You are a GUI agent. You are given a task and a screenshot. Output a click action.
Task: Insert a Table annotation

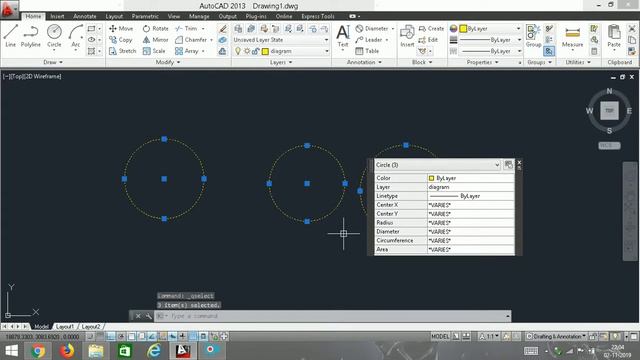tap(367, 51)
